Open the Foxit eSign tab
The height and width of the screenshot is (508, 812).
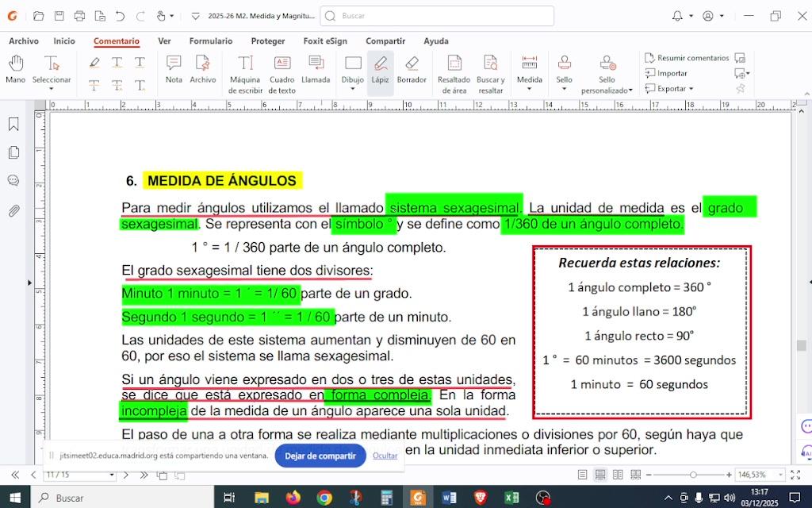(325, 41)
